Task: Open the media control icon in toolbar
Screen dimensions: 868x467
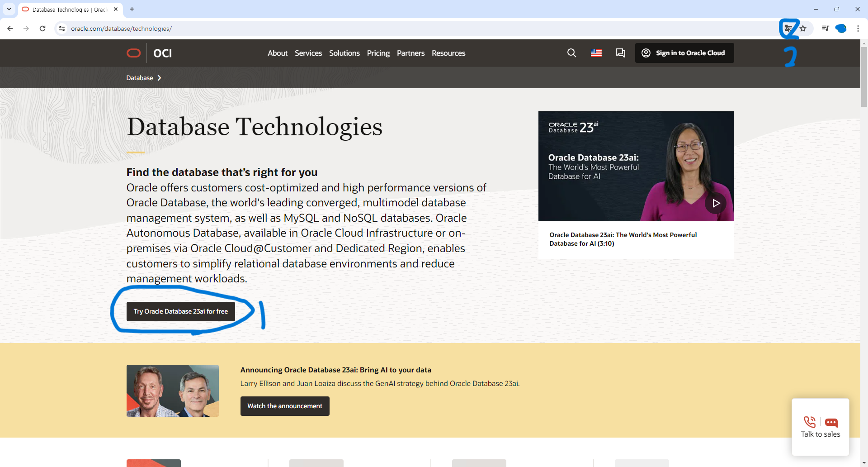Action: [826, 29]
